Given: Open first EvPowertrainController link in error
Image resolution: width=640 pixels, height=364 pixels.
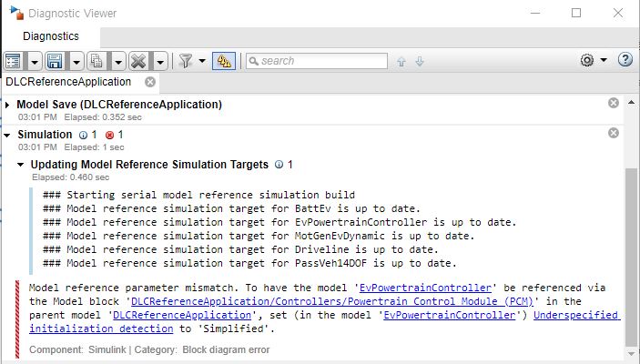Looking at the screenshot, I should tap(425, 288).
